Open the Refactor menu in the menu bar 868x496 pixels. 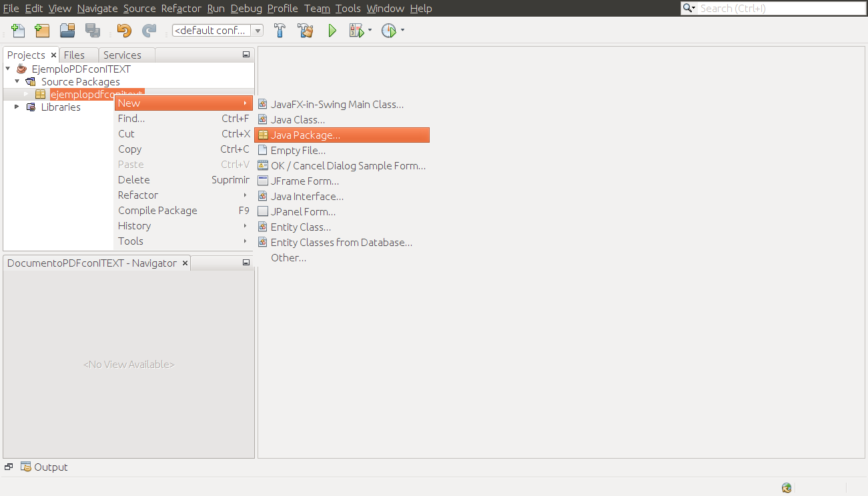(179, 8)
